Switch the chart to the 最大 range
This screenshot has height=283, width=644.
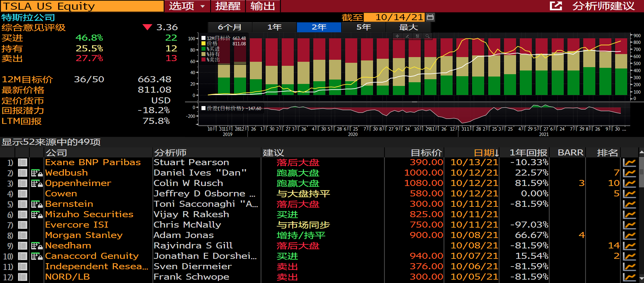[x=408, y=27]
